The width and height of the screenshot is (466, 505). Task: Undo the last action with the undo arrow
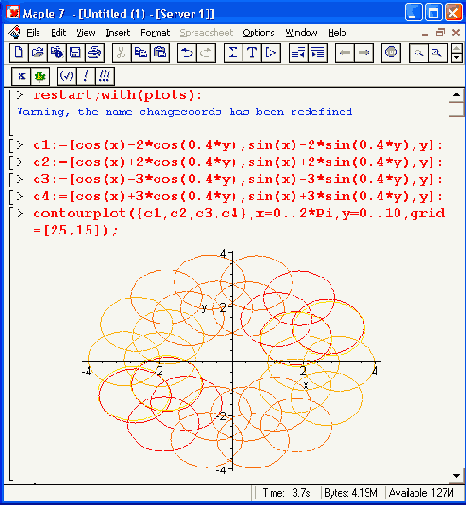(x=187, y=53)
